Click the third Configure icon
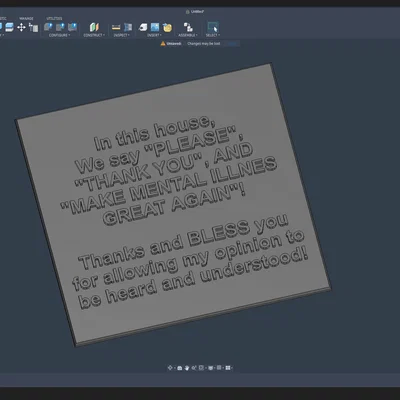This screenshot has width=400, height=400. [x=72, y=27]
